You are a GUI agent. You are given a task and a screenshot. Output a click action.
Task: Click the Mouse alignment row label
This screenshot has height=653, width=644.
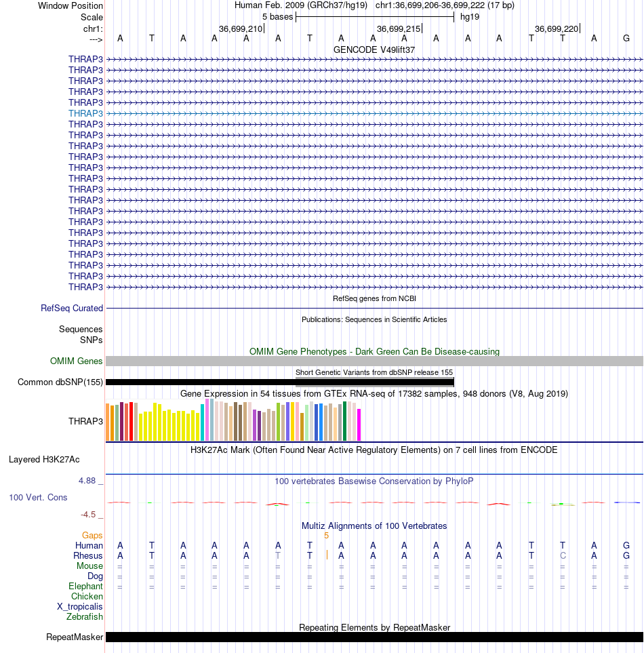click(89, 566)
